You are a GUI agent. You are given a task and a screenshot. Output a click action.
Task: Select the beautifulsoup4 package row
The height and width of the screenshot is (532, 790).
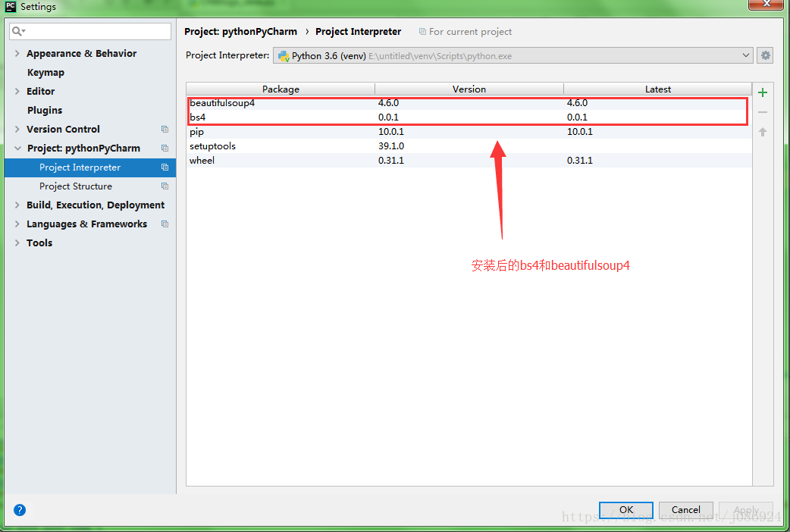469,103
